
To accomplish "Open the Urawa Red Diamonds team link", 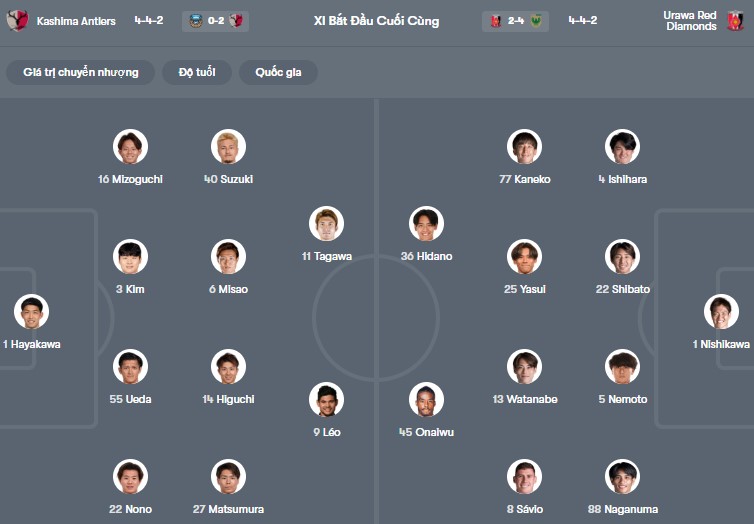I will [x=691, y=21].
